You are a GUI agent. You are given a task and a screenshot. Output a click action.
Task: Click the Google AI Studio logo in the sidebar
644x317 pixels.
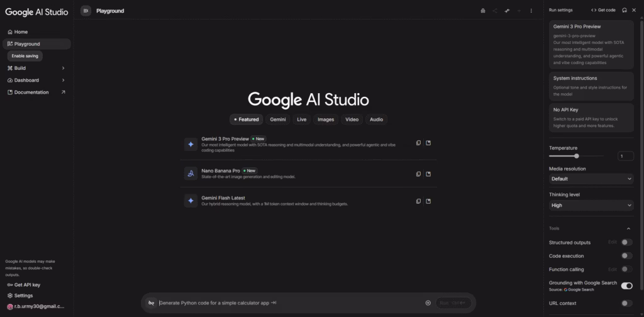coord(36,12)
